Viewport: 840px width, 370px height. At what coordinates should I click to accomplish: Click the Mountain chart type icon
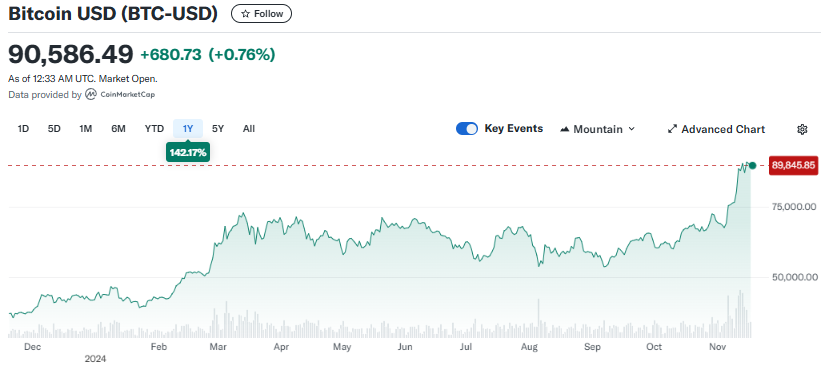point(565,129)
